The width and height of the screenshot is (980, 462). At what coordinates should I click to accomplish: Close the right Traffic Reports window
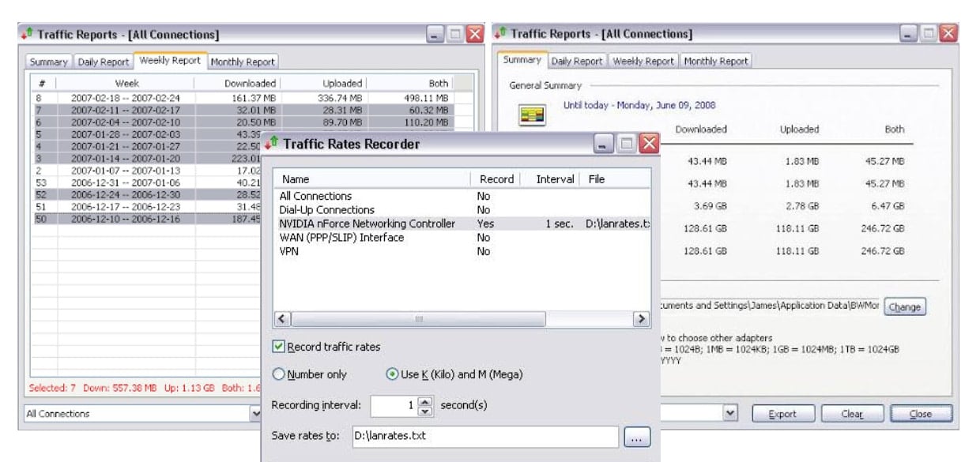coord(948,34)
